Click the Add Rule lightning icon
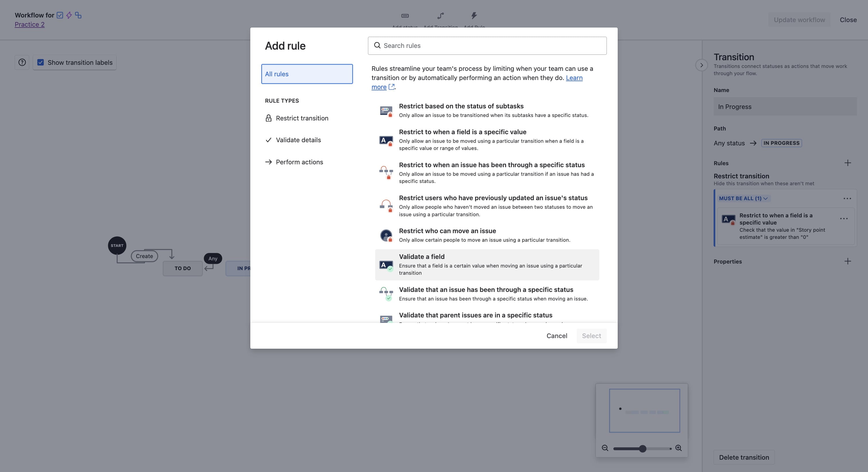Screen dimensions: 868x472 point(474,15)
